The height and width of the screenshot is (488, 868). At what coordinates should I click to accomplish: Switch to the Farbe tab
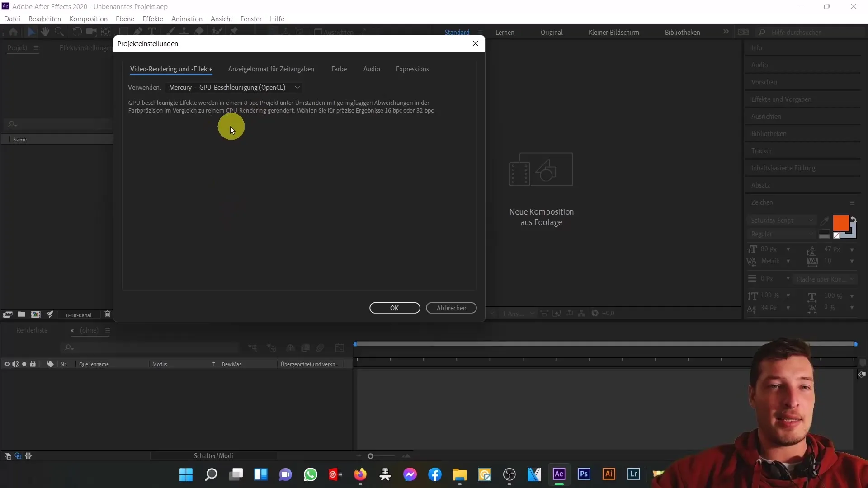[339, 69]
